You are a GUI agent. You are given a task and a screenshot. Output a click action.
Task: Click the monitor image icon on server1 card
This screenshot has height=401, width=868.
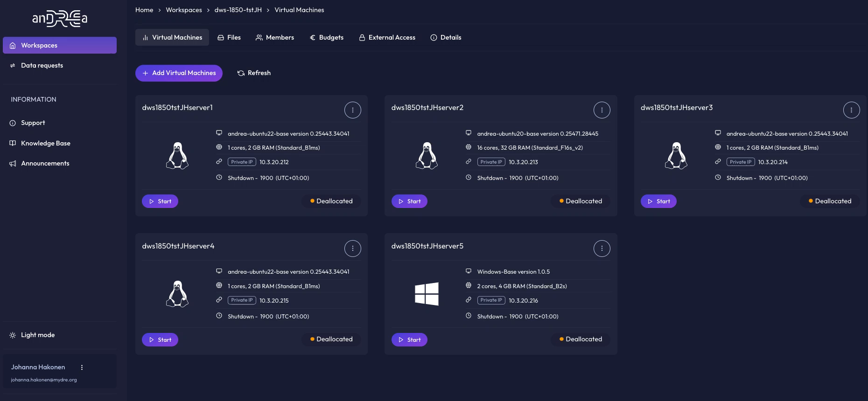pos(219,133)
